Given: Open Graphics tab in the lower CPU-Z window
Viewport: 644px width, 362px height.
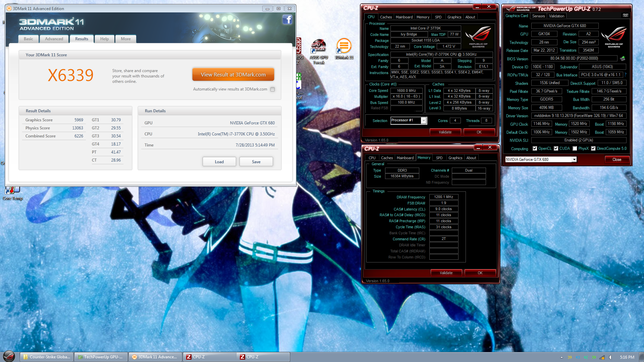Looking at the screenshot, I should pos(455,158).
